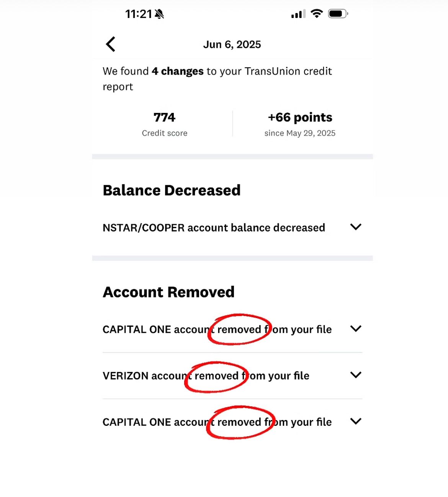Tap the 4 changes summary text
Viewport: 448px width, 497px height.
(177, 71)
